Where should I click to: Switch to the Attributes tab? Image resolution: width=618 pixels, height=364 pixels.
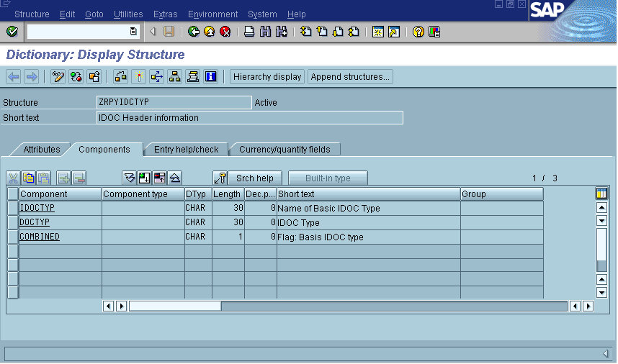(41, 150)
